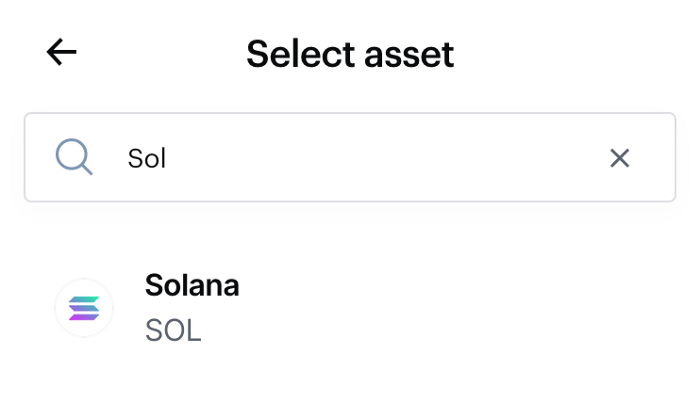The height and width of the screenshot is (401, 700).
Task: Go back using the left arrow
Action: [62, 53]
